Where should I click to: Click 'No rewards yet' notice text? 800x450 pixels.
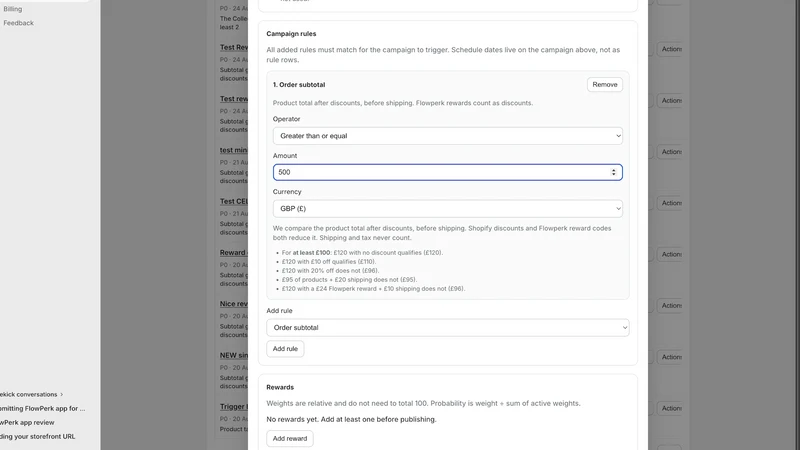351,419
